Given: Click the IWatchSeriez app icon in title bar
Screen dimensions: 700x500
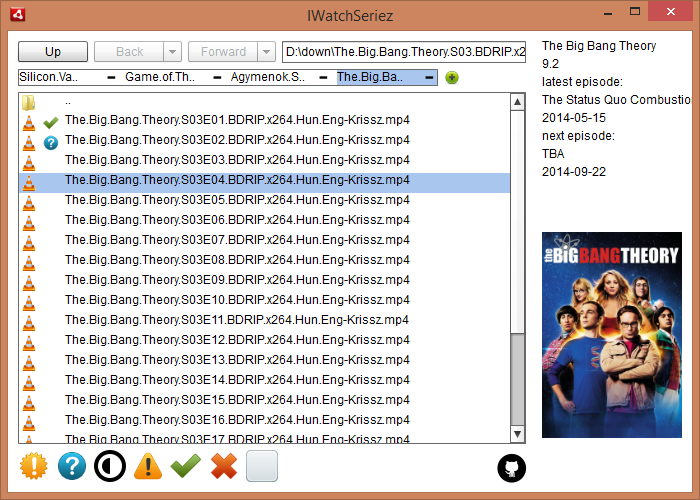Looking at the screenshot, I should click(x=17, y=15).
